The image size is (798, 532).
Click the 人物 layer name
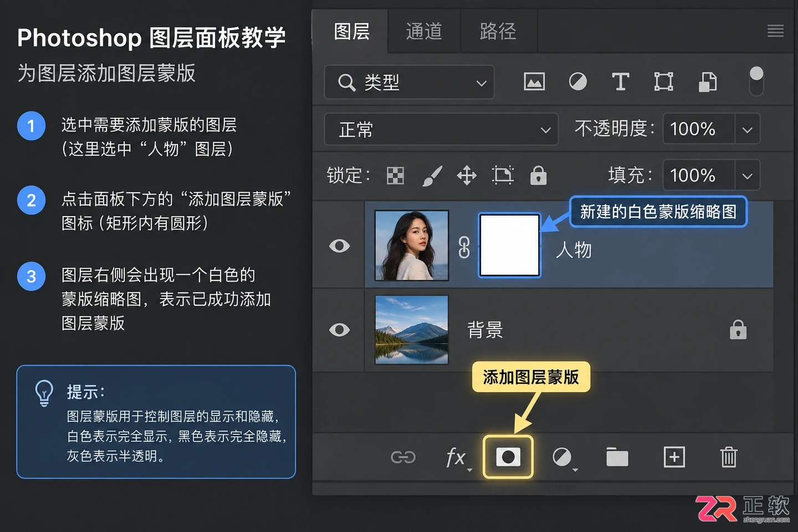tap(574, 250)
